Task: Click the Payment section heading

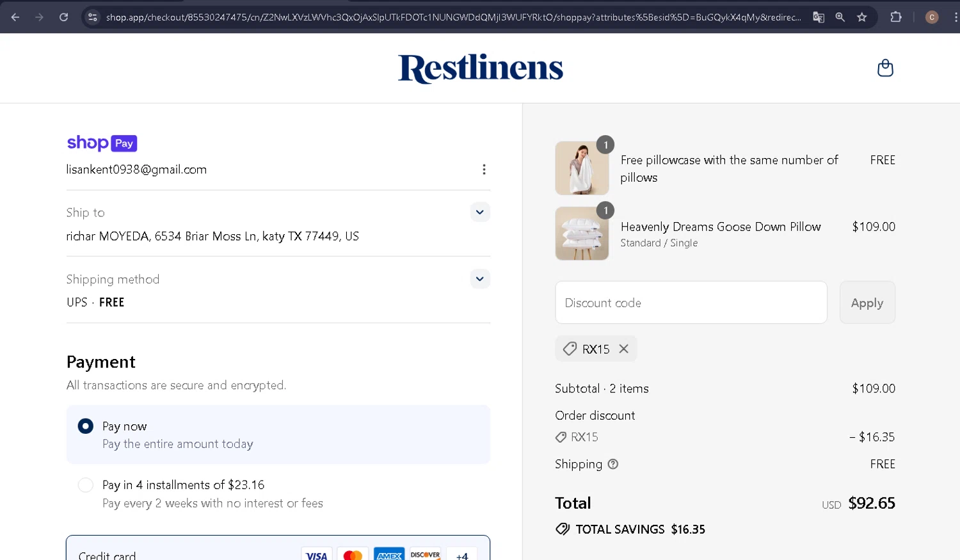Action: point(101,362)
